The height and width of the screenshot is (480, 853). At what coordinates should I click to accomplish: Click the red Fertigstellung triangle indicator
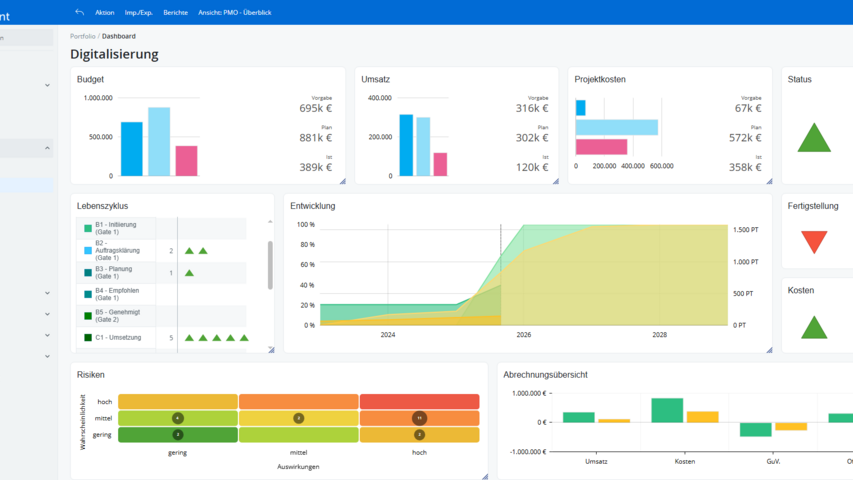click(x=814, y=241)
